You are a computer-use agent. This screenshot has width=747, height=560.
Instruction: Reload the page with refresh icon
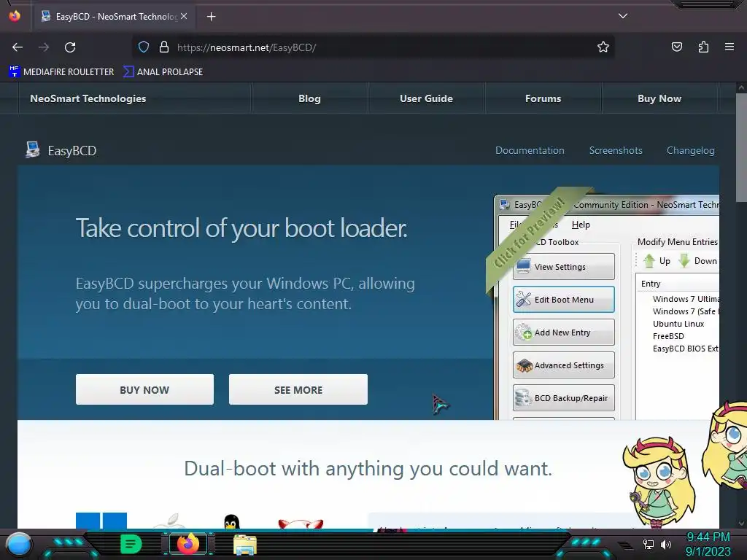coord(70,47)
